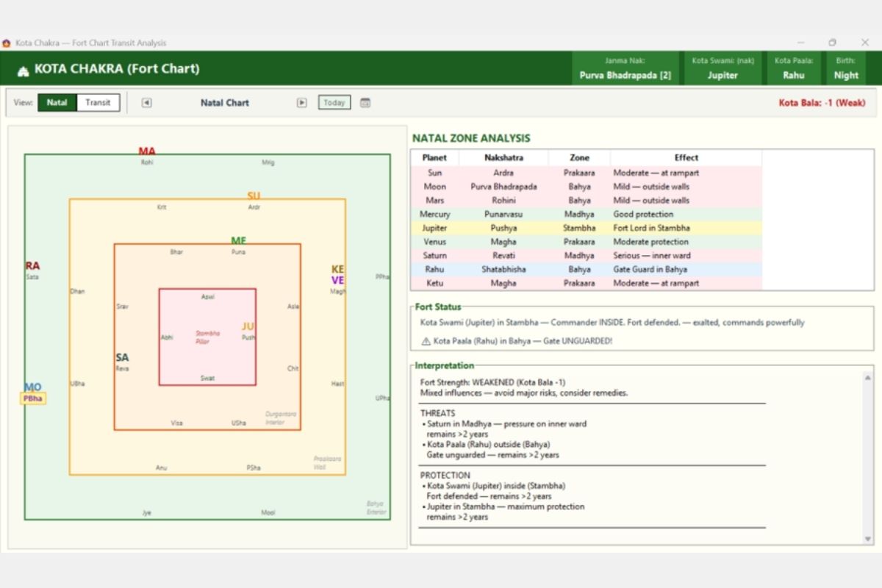This screenshot has width=882, height=588.
Task: Click 'Gate Guard in Bahya' effect cell
Action: [686, 269]
